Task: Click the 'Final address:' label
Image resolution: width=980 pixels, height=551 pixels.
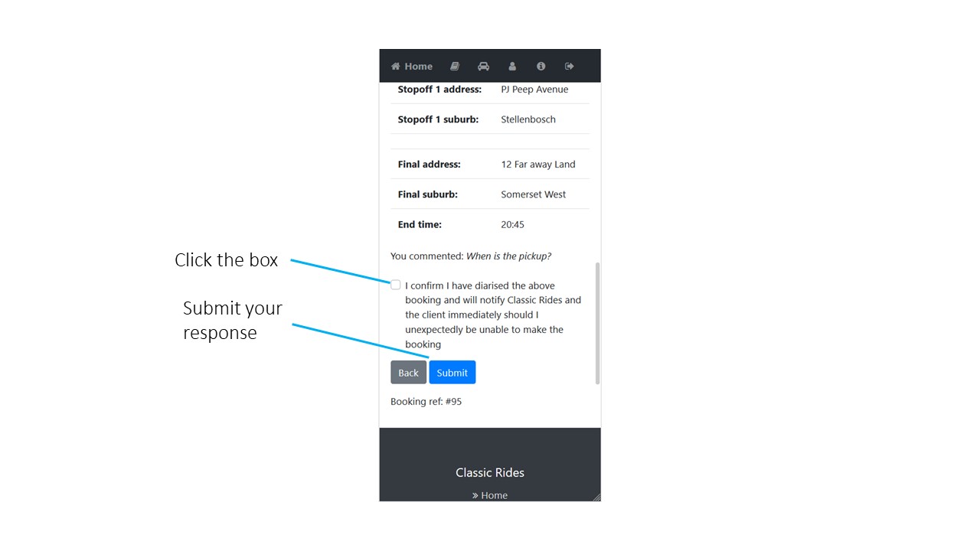Action: 429,165
